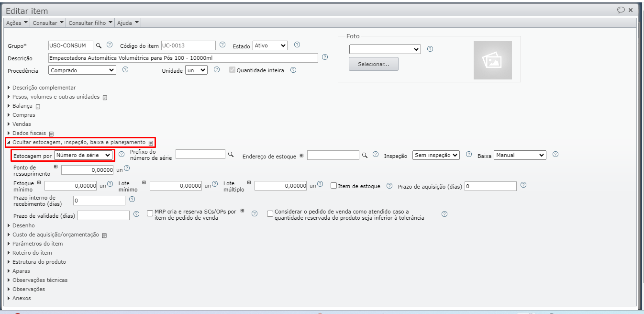This screenshot has width=644, height=314.
Task: Open the Baixa dropdown
Action: 520,155
